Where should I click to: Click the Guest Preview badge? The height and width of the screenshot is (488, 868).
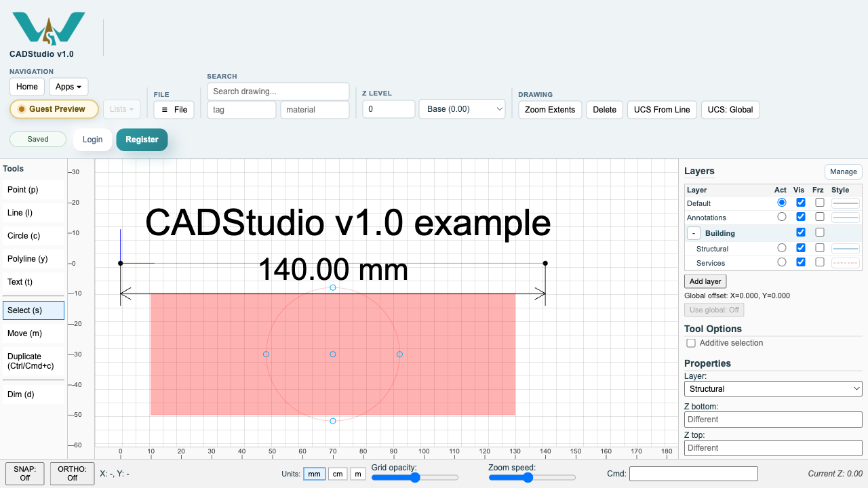click(x=54, y=109)
